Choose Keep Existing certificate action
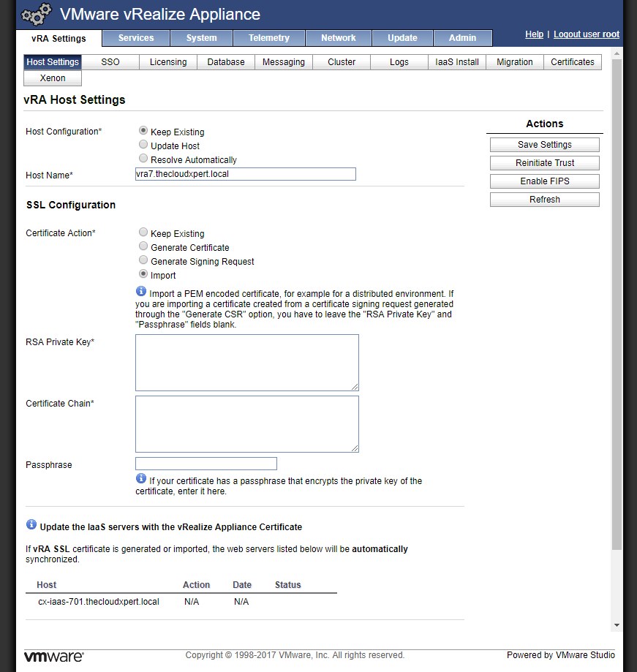Screen dimensions: 637x672 click(x=143, y=233)
